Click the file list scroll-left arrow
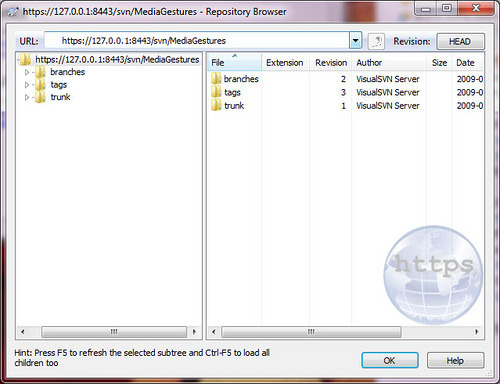 [214, 332]
